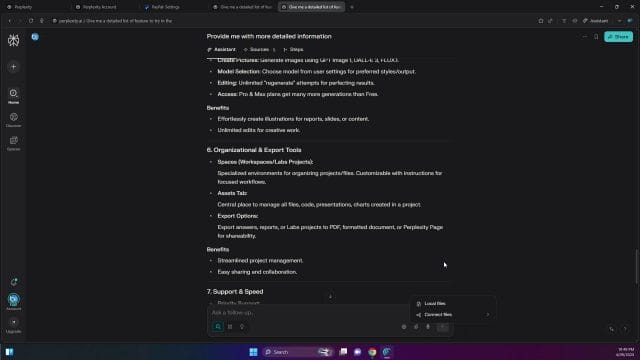The image size is (640, 360).
Task: Open the Connect files submenu
Action: (x=452, y=315)
